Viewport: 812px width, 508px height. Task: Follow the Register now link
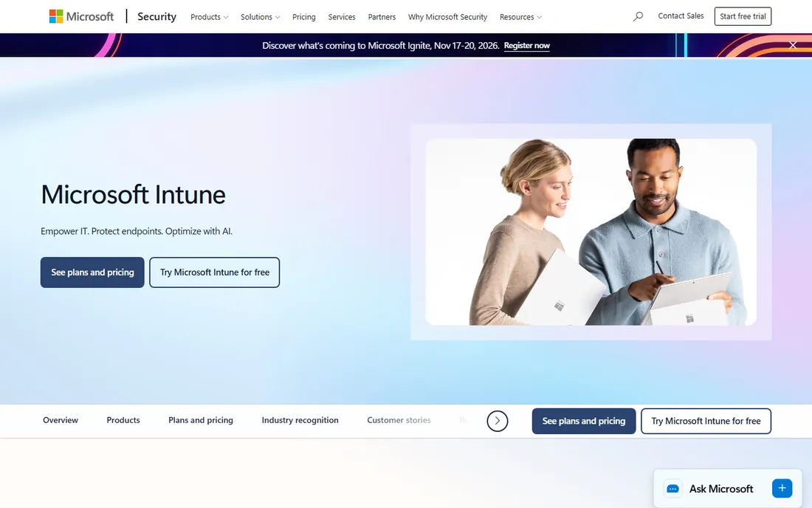pos(526,46)
